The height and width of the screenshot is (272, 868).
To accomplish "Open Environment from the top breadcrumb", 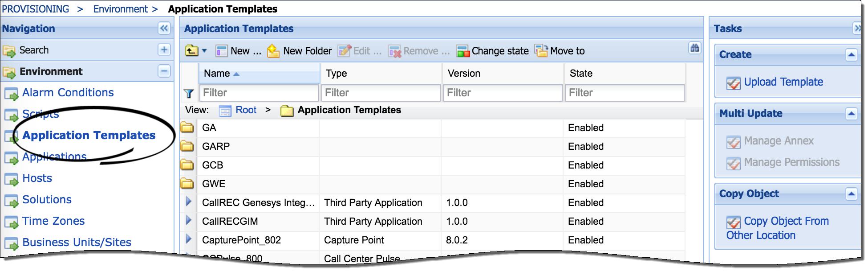I will point(120,8).
